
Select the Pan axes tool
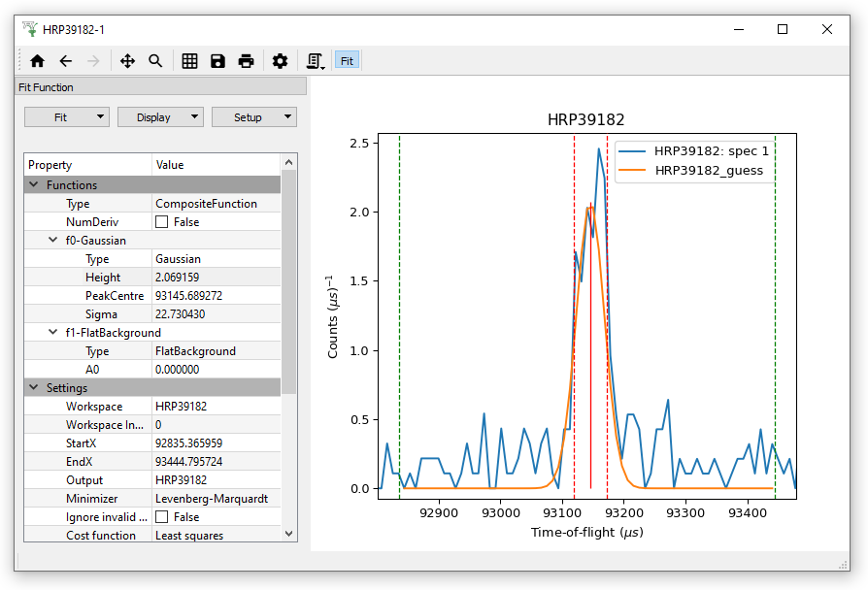(127, 61)
